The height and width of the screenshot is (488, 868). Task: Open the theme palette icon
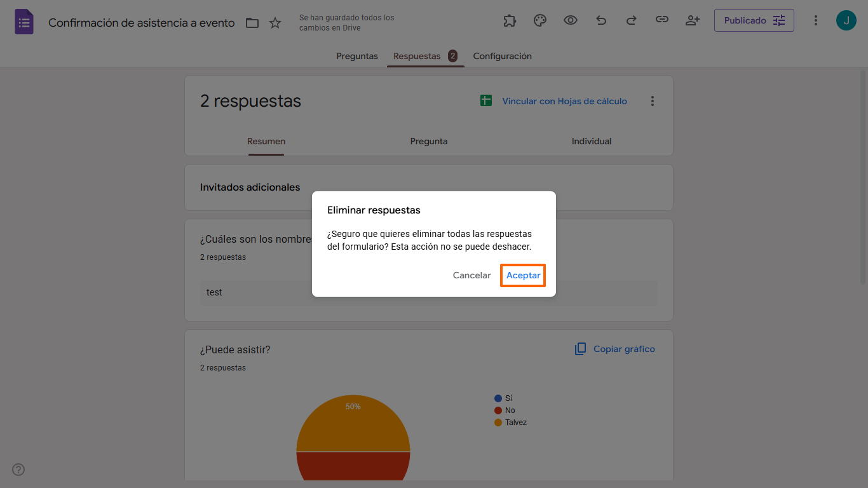[540, 20]
